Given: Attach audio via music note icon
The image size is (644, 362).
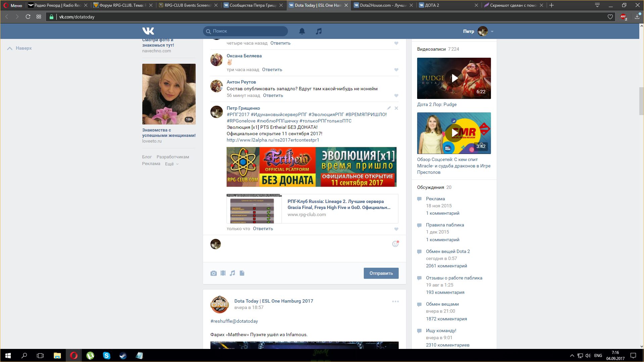Looking at the screenshot, I should 232,273.
